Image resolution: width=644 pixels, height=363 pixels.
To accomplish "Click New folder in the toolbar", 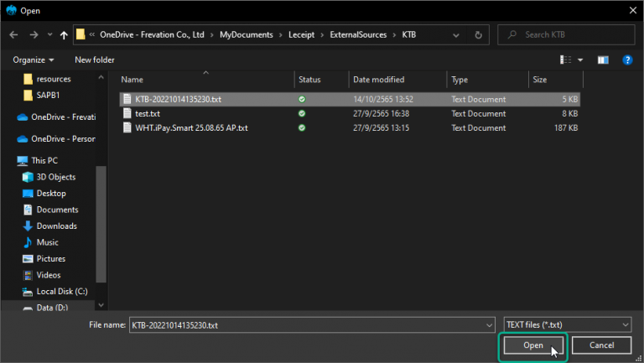I will tap(94, 60).
